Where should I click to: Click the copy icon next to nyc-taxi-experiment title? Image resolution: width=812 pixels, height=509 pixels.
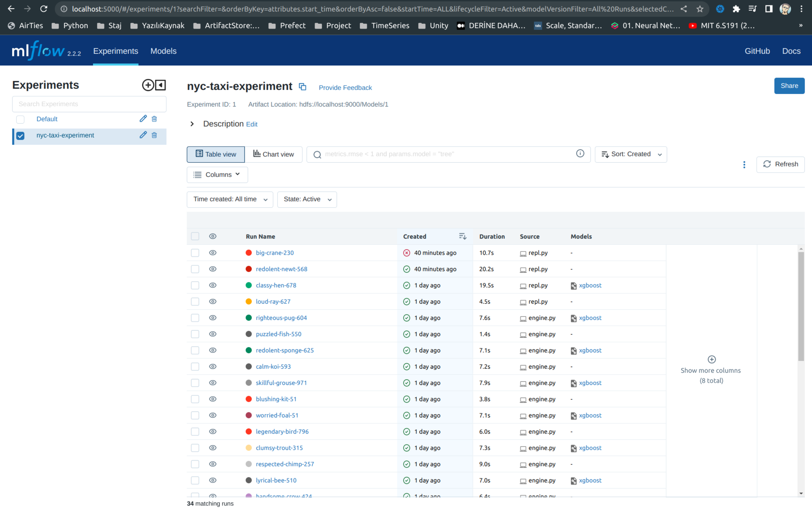302,86
